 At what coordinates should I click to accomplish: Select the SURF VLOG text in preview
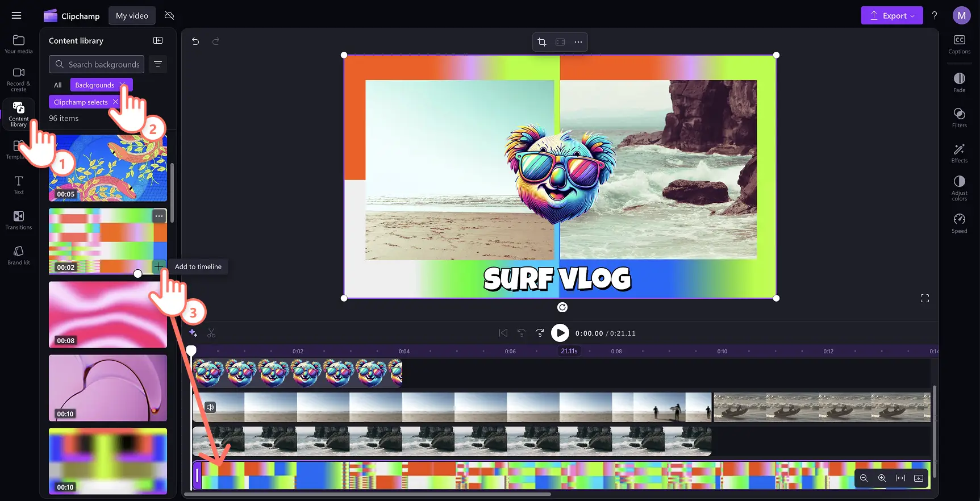tap(557, 278)
